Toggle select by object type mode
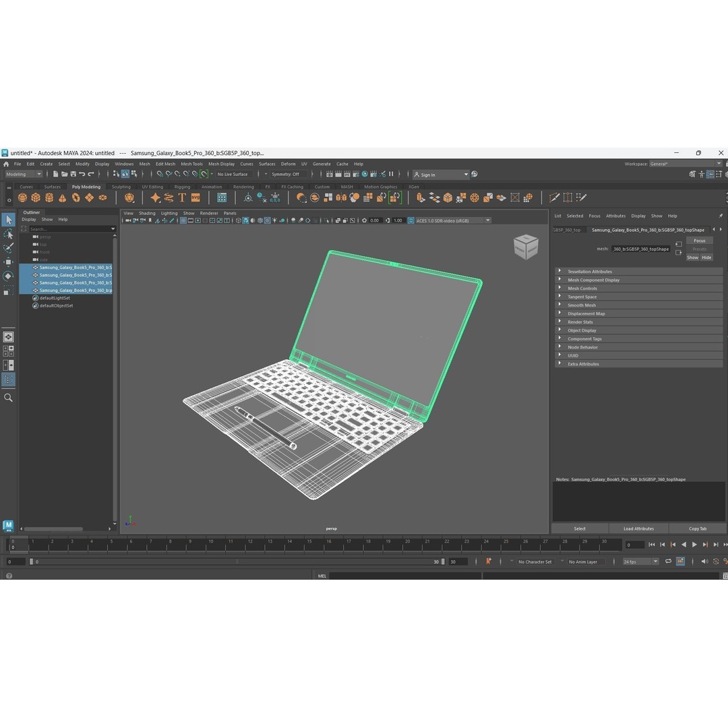The image size is (728, 728). tap(125, 174)
